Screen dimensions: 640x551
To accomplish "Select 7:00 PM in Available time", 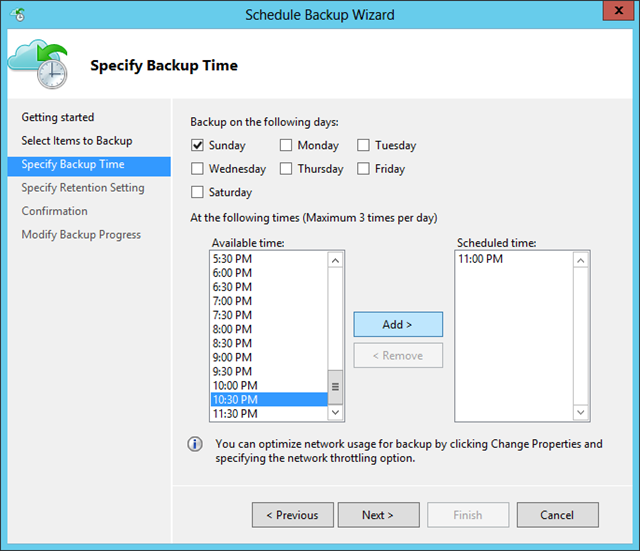I will tap(269, 301).
